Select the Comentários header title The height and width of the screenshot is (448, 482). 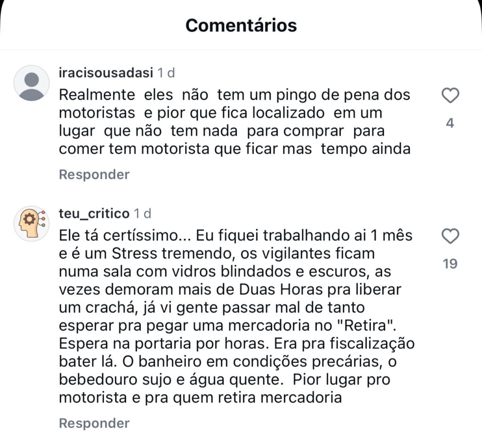point(241,25)
